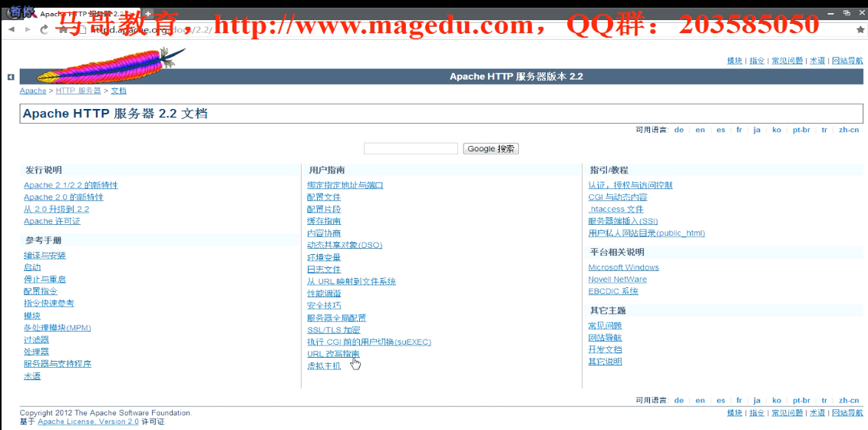Open 术语 link in top navigation
The image size is (868, 430).
click(817, 61)
